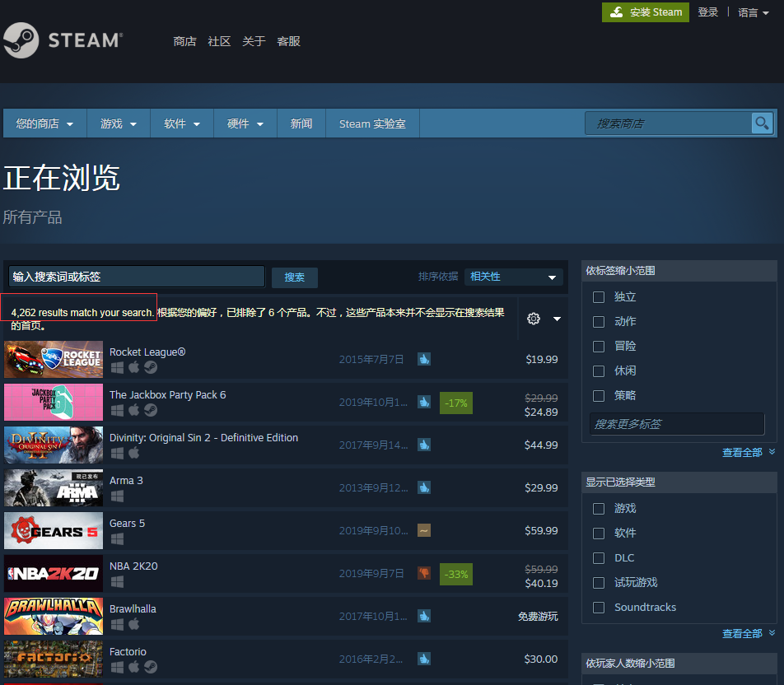Image resolution: width=784 pixels, height=685 pixels.
Task: Click Windows icon under Gears 5
Action: 117,539
